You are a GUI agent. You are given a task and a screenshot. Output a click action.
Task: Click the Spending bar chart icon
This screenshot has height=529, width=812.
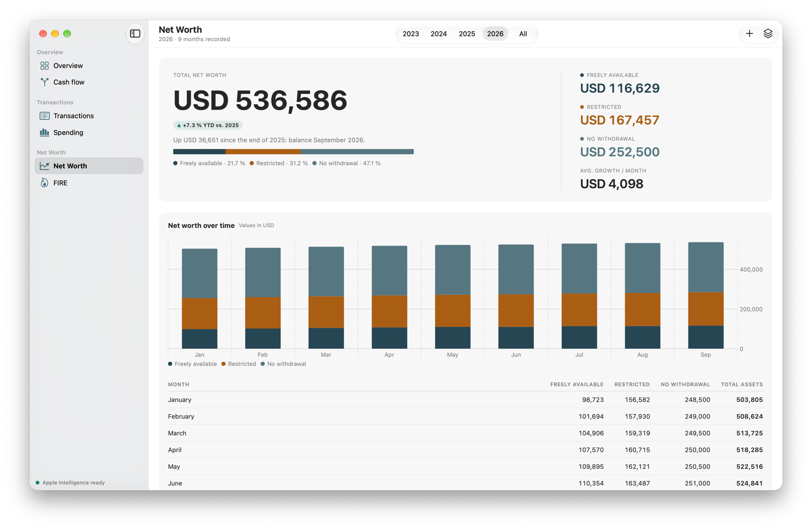(x=45, y=132)
